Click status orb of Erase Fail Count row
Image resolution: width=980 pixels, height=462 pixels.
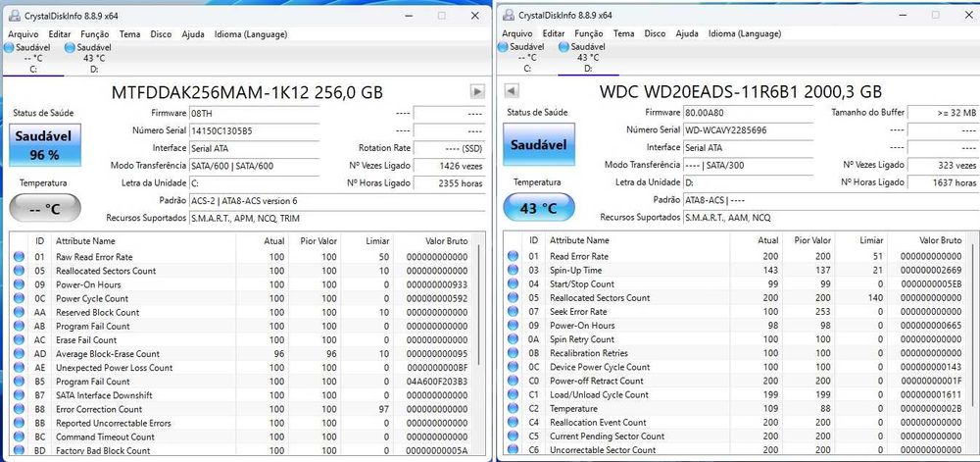[x=19, y=340]
